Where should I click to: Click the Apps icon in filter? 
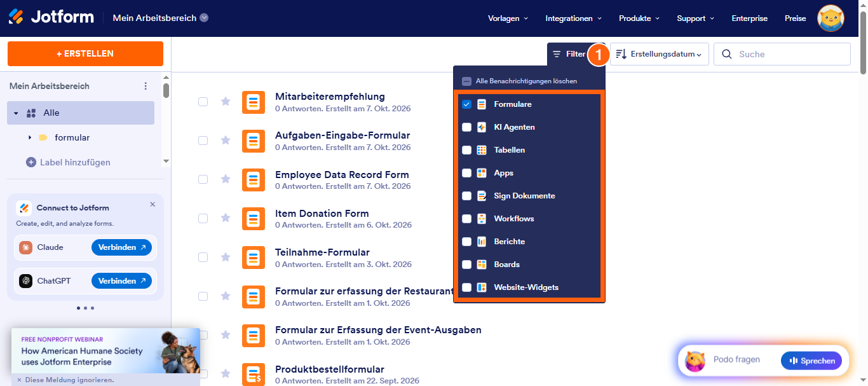tap(482, 173)
